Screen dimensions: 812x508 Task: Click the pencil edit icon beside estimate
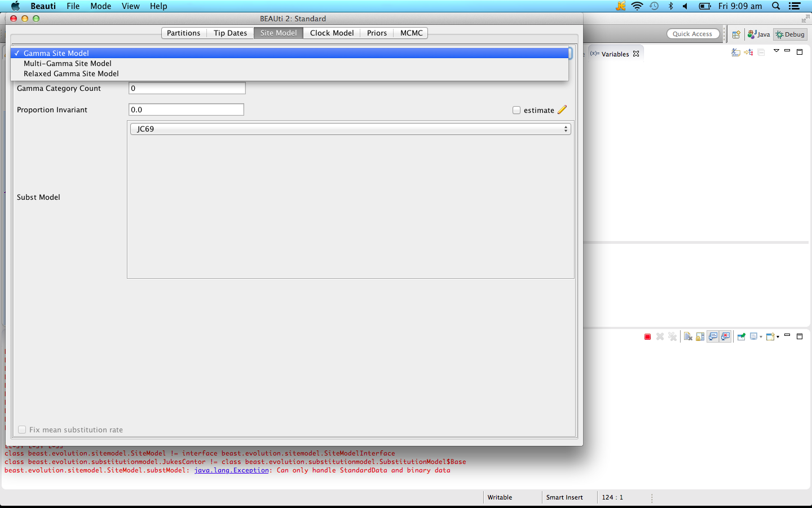562,110
